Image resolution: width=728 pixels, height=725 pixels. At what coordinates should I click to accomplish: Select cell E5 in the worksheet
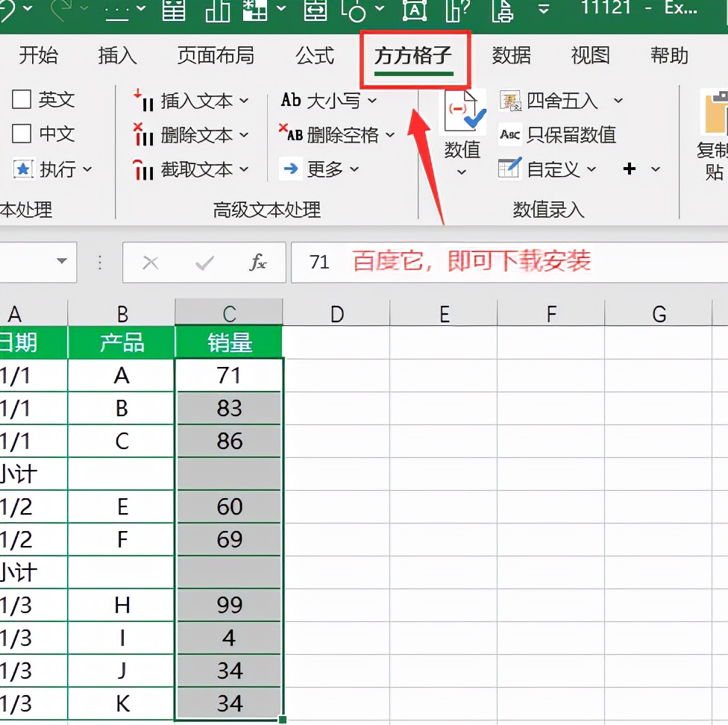click(444, 474)
